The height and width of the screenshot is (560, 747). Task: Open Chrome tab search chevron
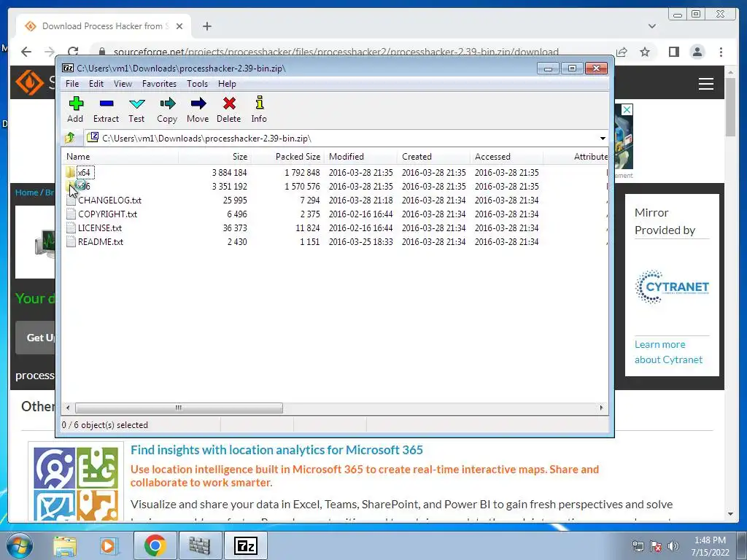point(652,26)
